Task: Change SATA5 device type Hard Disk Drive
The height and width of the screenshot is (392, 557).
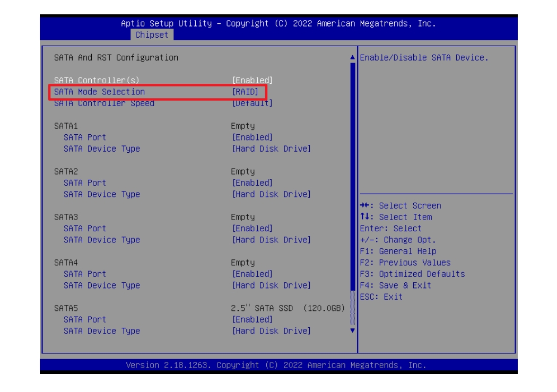Action: (x=272, y=331)
